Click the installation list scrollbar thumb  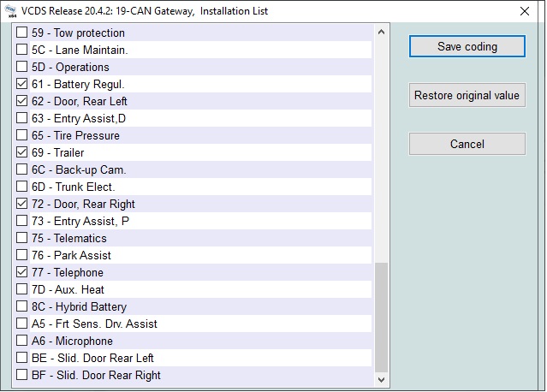pyautogui.click(x=381, y=318)
